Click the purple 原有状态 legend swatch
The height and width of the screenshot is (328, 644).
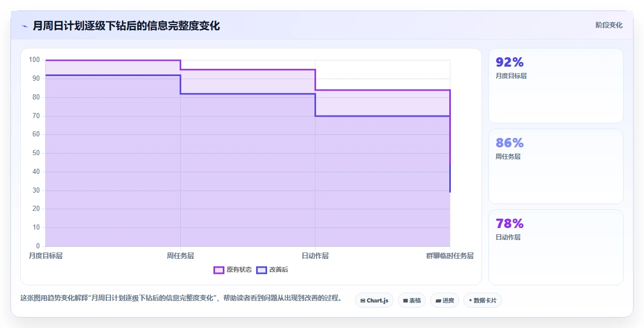pyautogui.click(x=219, y=270)
